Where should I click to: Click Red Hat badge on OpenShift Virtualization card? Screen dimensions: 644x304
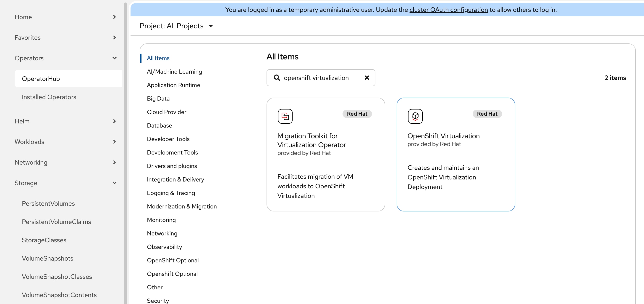coord(487,114)
